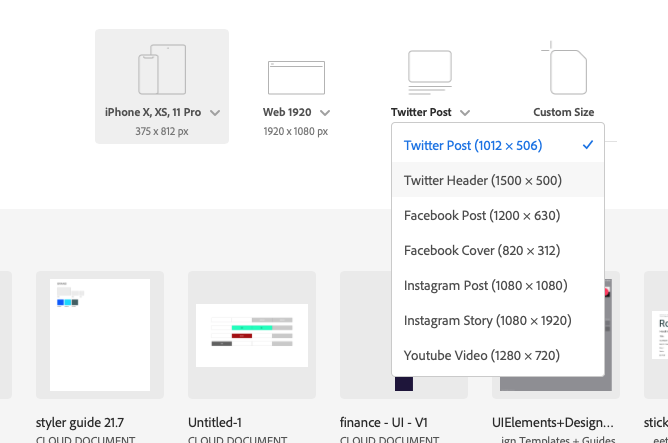Choose Twitter Header (1500 × 500) option
The height and width of the screenshot is (443, 668).
[498, 180]
